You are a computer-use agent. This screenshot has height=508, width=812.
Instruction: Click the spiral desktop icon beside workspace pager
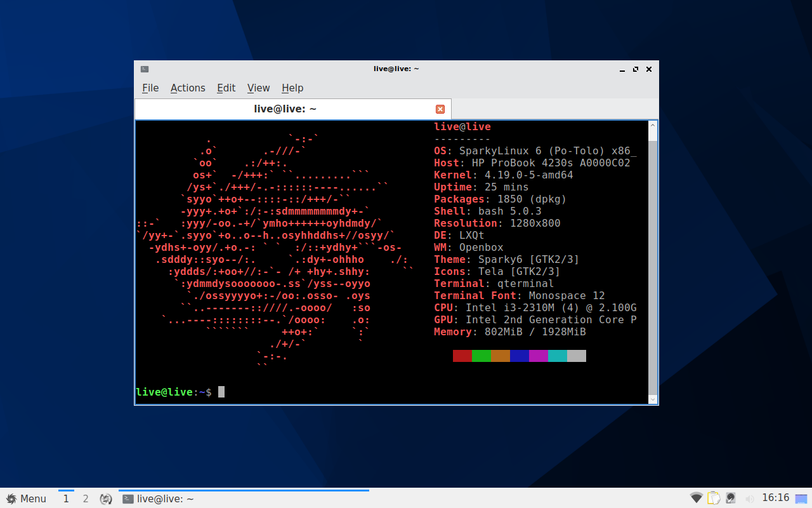tap(106, 498)
